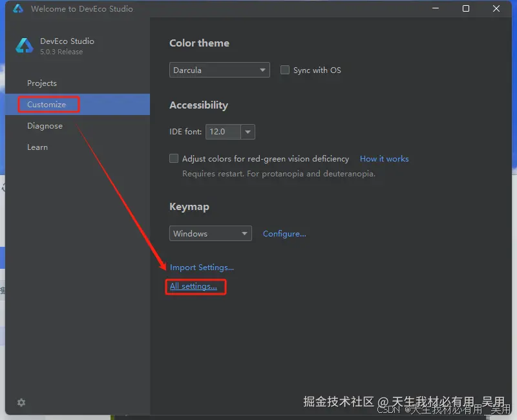This screenshot has width=517, height=420.
Task: Close the Welcome to DevEco Studio window
Action: [496, 8]
